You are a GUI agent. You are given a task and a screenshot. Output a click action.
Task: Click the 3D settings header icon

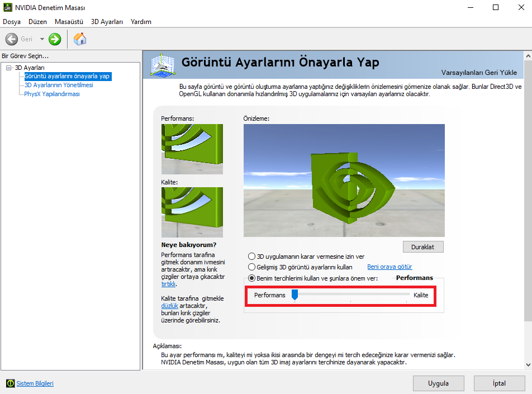[x=163, y=64]
